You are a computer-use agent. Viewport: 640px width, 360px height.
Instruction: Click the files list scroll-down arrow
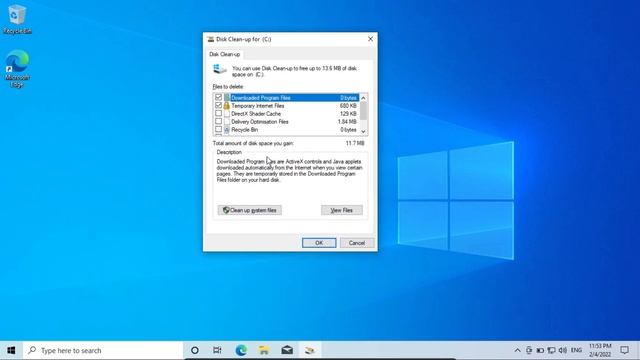coord(363,131)
